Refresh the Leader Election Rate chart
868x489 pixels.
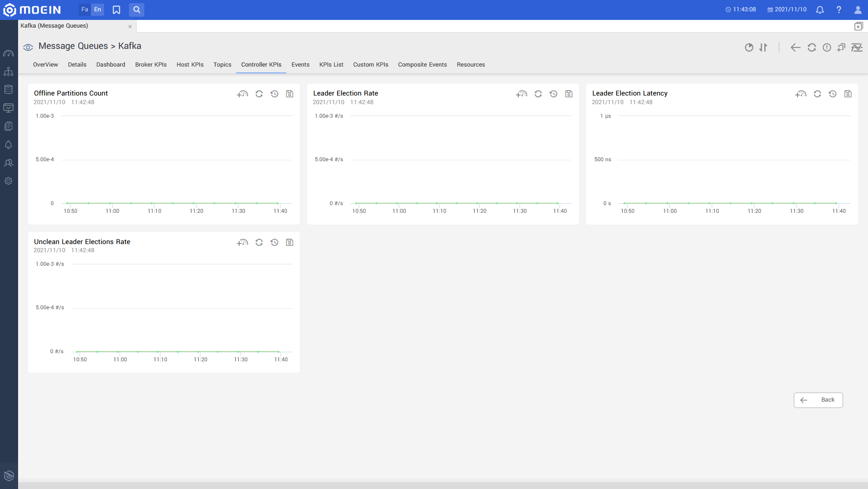(x=538, y=94)
